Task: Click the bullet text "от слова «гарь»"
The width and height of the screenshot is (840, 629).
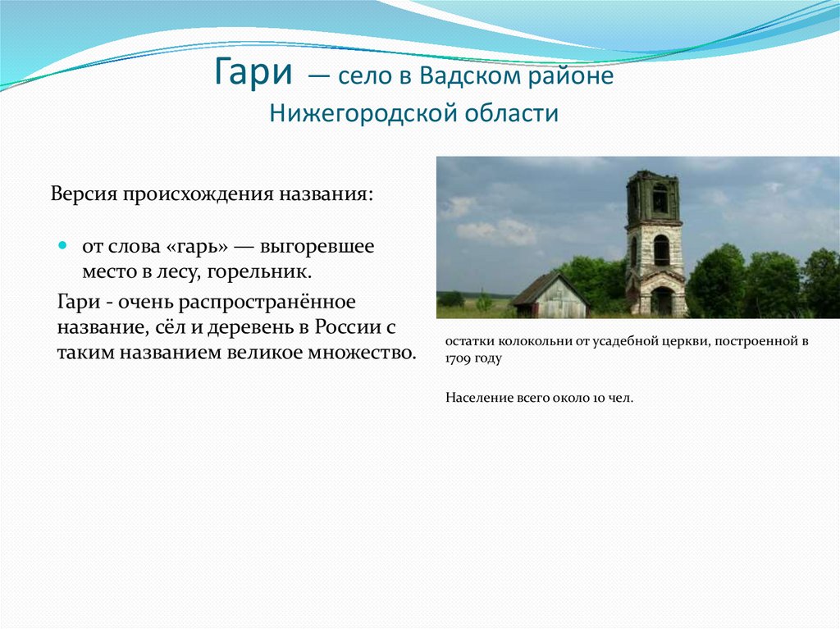Action: (x=155, y=247)
